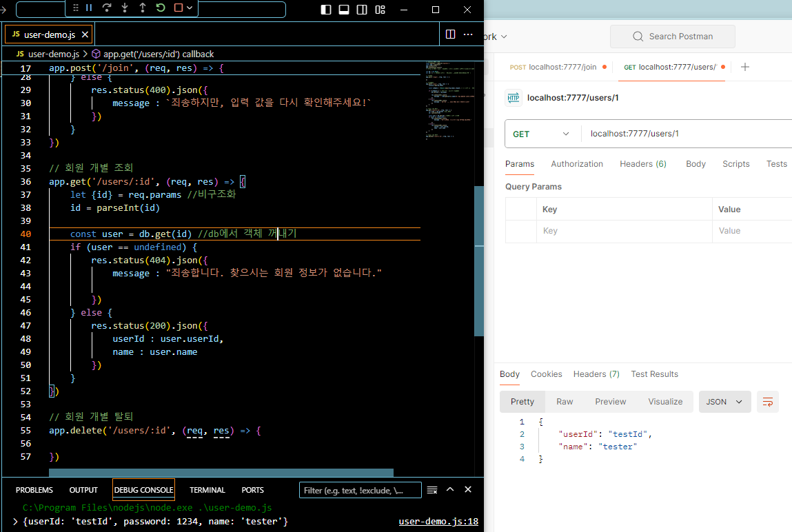
Task: Maximize the bottom panel with the chevron
Action: 450,489
